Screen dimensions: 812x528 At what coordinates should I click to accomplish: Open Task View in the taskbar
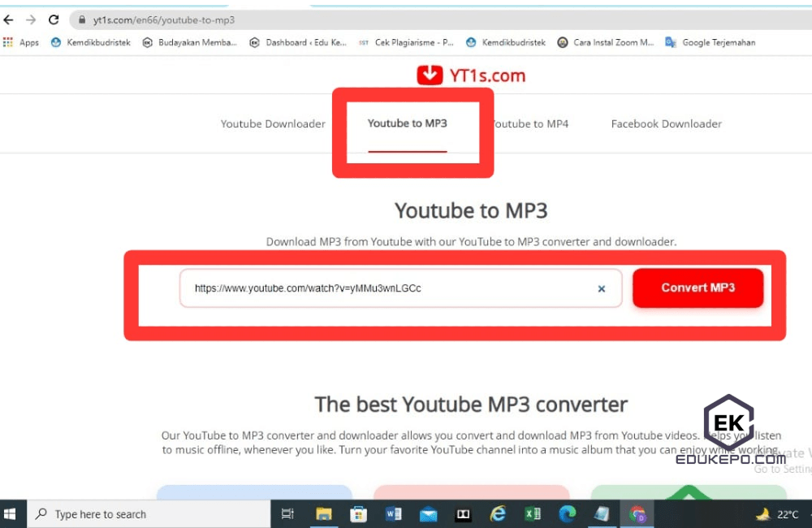click(287, 513)
